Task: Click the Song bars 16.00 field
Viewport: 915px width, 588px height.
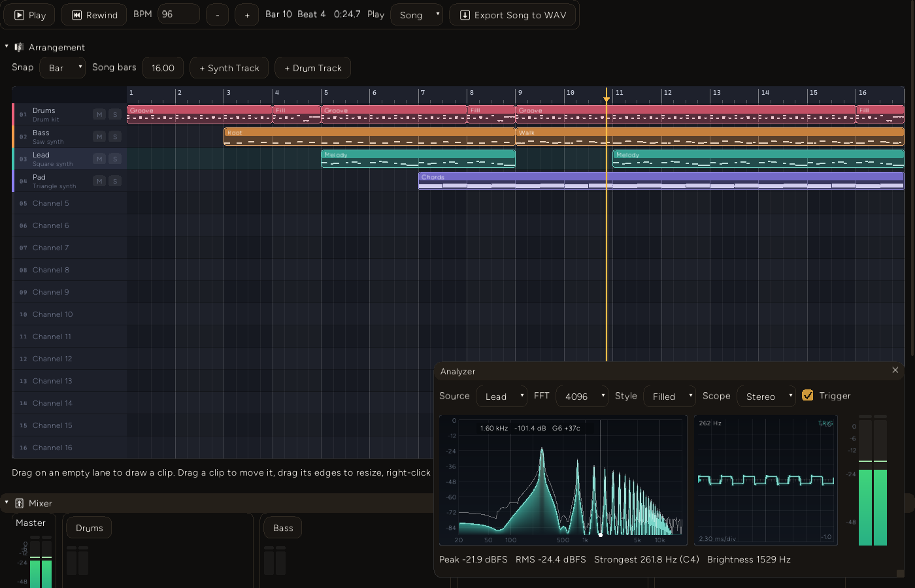Action: (x=163, y=68)
